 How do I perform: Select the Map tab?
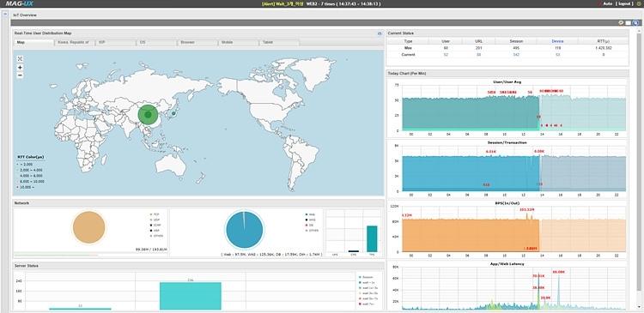coord(33,42)
